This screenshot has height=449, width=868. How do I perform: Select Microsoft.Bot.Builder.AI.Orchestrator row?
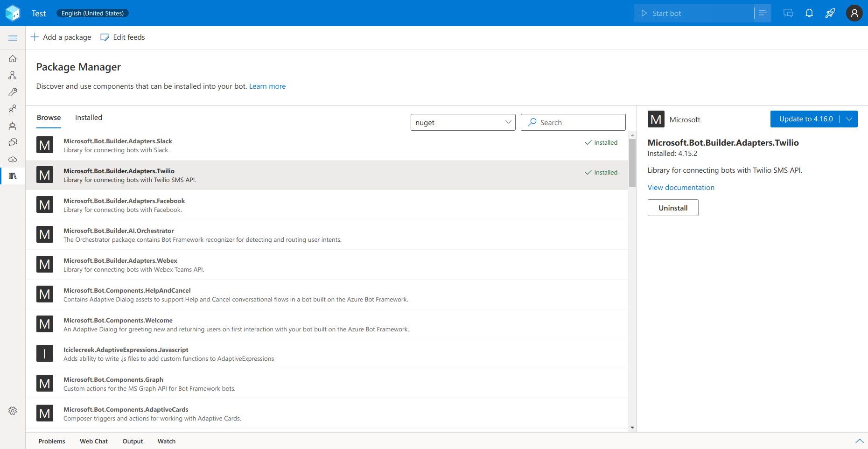[327, 235]
